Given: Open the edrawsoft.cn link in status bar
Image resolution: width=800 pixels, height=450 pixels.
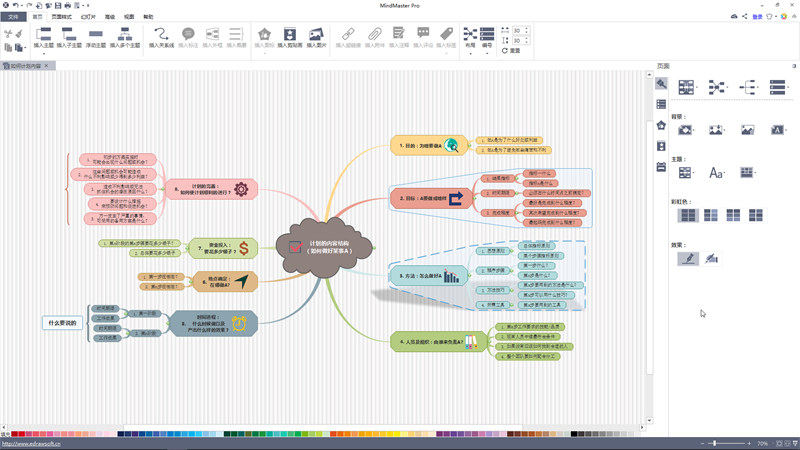Looking at the screenshot, I should point(31,444).
